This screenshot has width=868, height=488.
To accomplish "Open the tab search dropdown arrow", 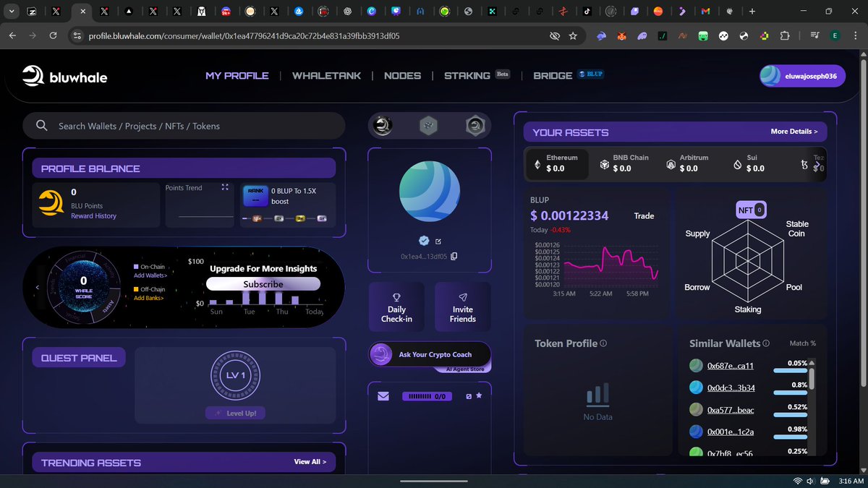I will [x=11, y=12].
